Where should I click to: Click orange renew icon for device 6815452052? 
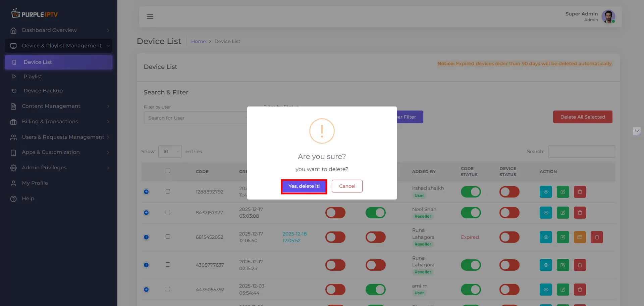580,237
